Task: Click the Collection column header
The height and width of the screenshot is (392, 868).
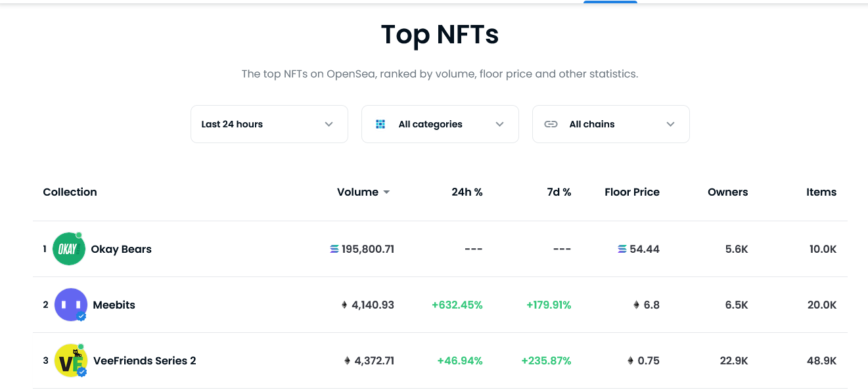Action: point(70,192)
